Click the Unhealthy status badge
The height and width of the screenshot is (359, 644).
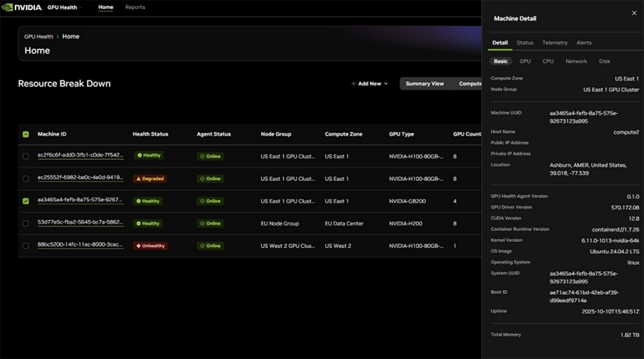[x=151, y=246]
